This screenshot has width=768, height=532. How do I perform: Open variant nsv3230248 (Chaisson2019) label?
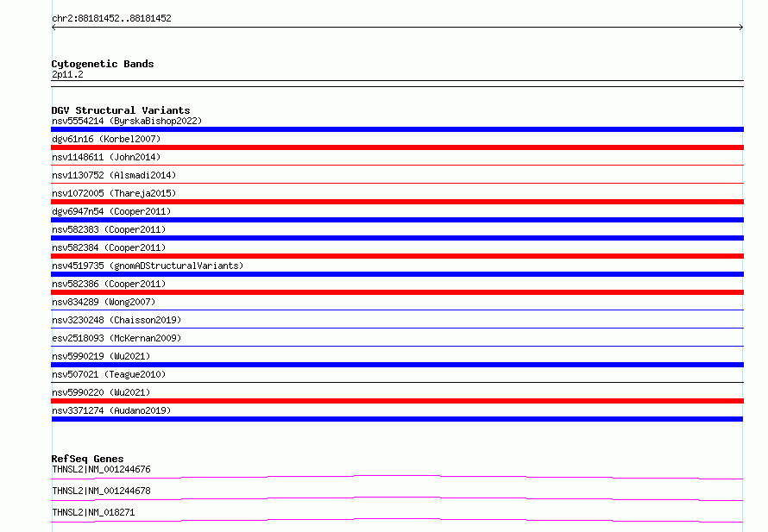116,320
